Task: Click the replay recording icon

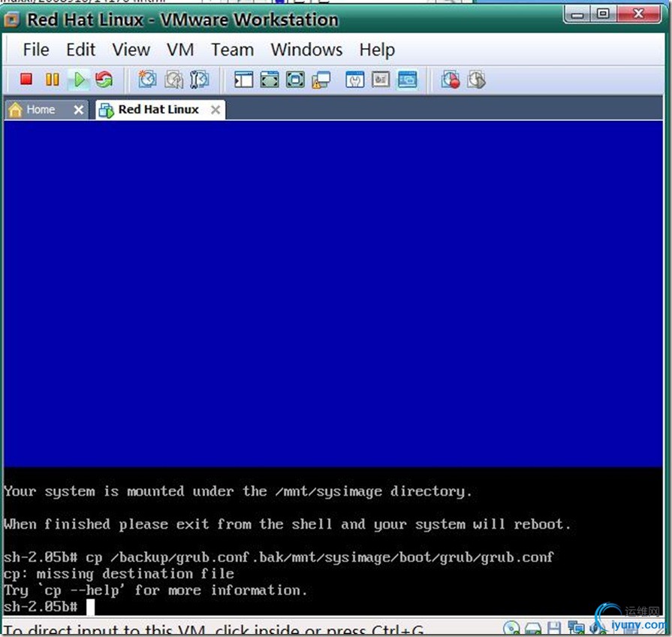Action: tap(476, 80)
